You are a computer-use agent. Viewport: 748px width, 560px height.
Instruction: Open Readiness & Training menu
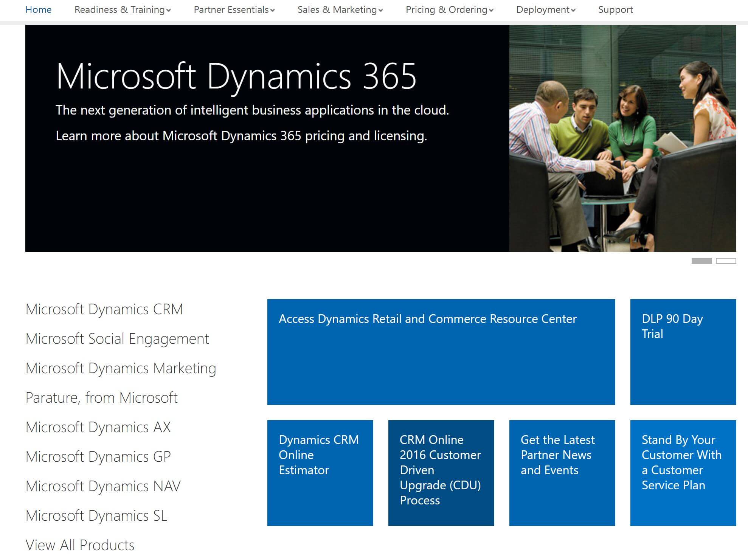pyautogui.click(x=123, y=10)
